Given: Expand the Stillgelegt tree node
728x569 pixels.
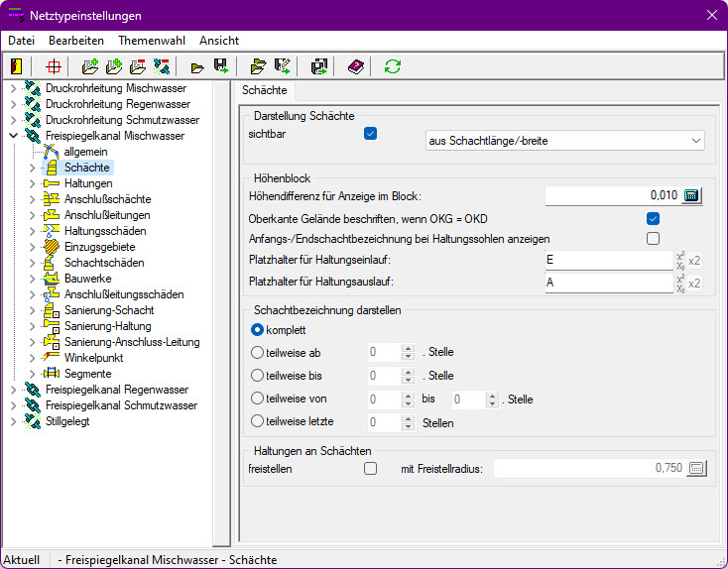Looking at the screenshot, I should [x=13, y=421].
